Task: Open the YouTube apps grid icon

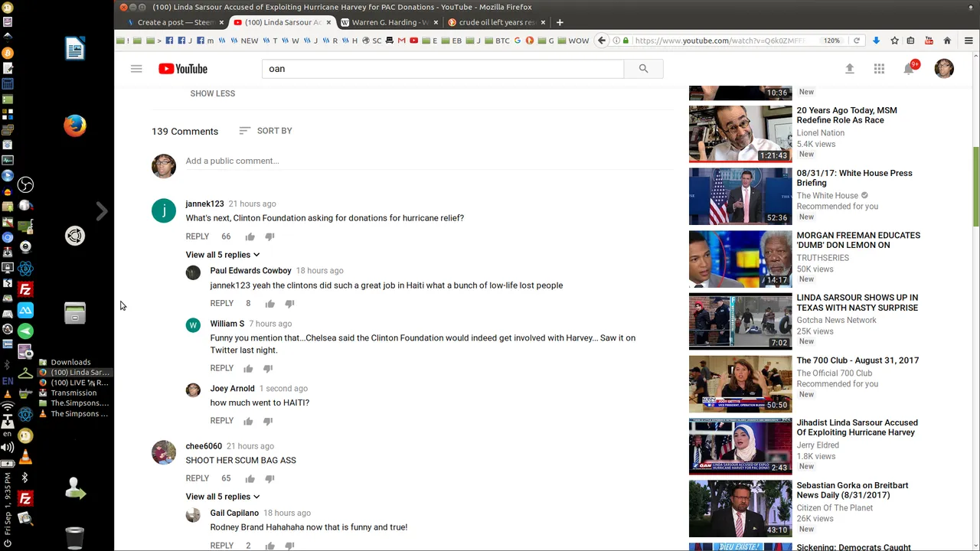Action: (879, 69)
